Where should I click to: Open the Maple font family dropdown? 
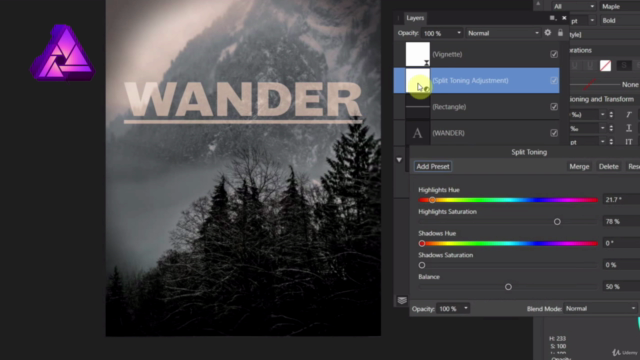[620, 7]
